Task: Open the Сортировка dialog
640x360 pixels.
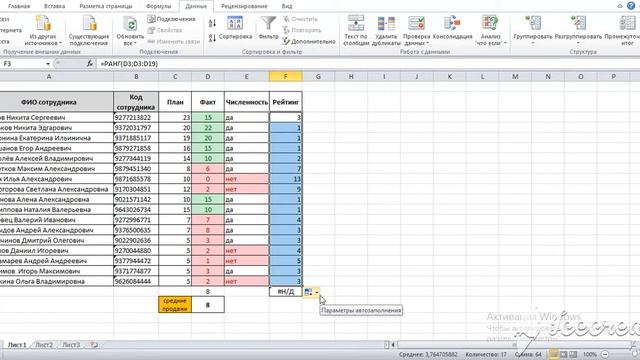Action: [x=235, y=28]
